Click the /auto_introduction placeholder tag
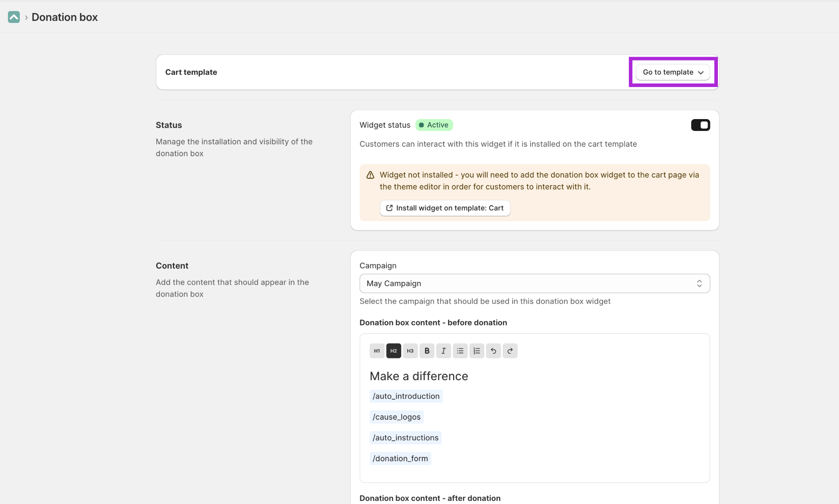Image resolution: width=839 pixels, height=504 pixels. click(x=406, y=396)
